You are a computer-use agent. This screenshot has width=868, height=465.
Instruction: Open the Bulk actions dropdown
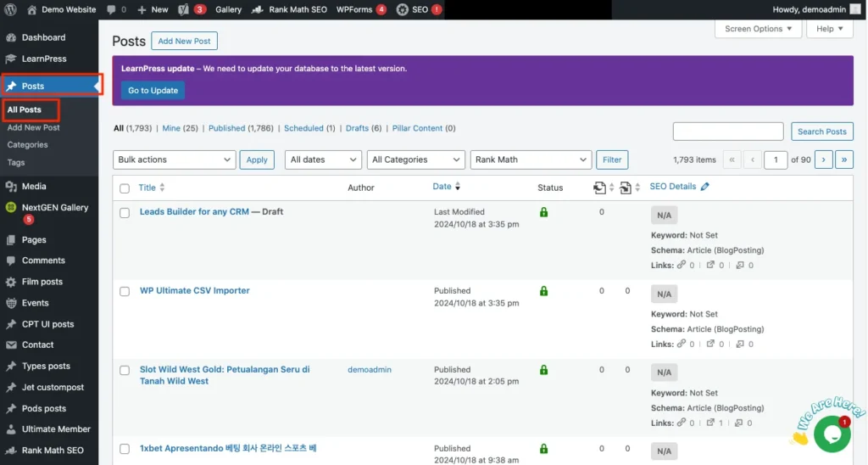click(174, 160)
